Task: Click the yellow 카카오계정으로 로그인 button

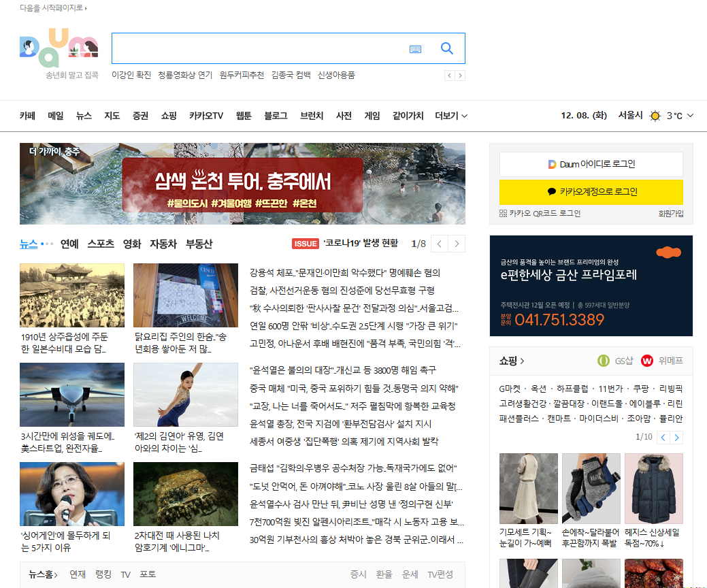Action: coord(591,192)
